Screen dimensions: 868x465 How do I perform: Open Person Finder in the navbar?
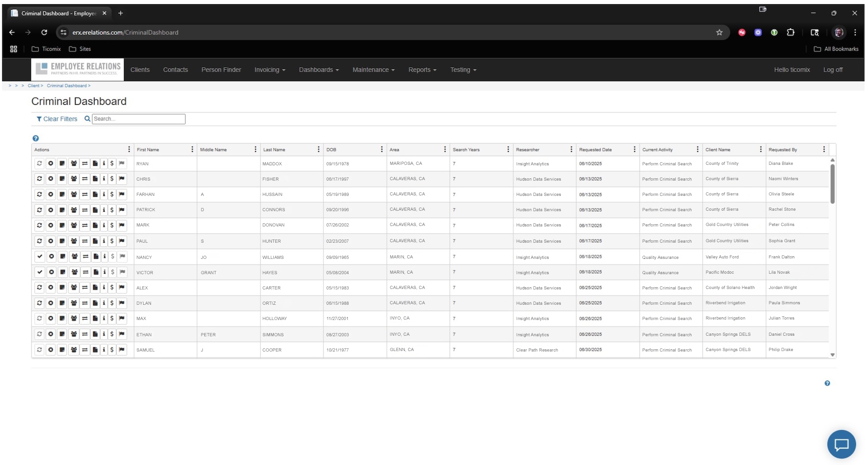(x=221, y=70)
